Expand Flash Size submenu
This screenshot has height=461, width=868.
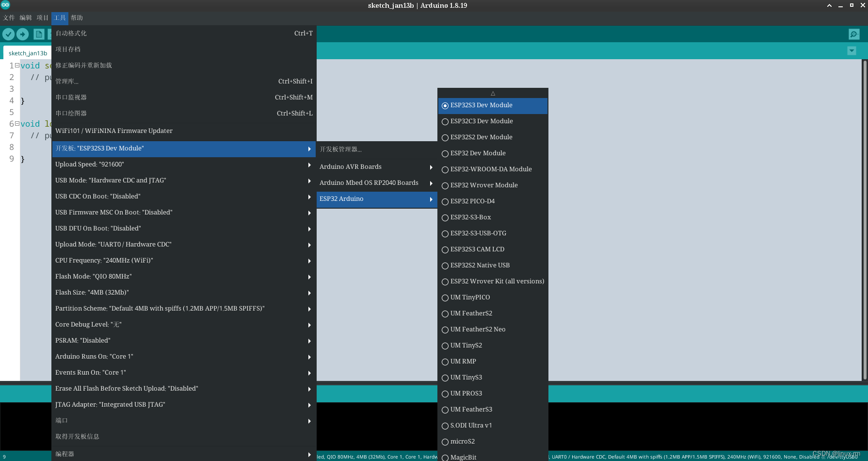pyautogui.click(x=184, y=293)
